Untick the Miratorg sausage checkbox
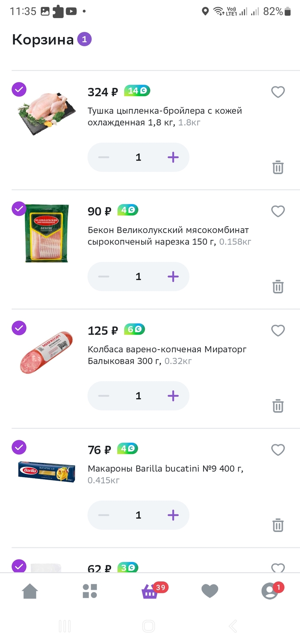 coord(19,328)
